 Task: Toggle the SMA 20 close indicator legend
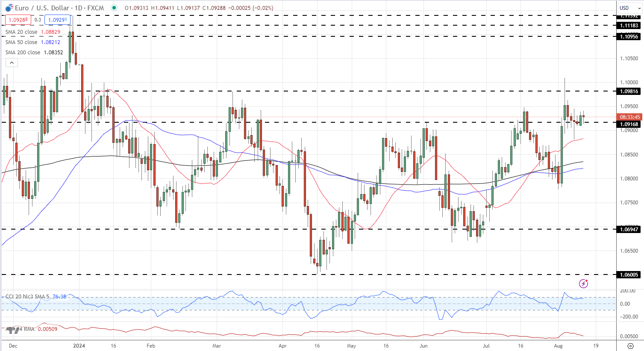click(x=21, y=32)
